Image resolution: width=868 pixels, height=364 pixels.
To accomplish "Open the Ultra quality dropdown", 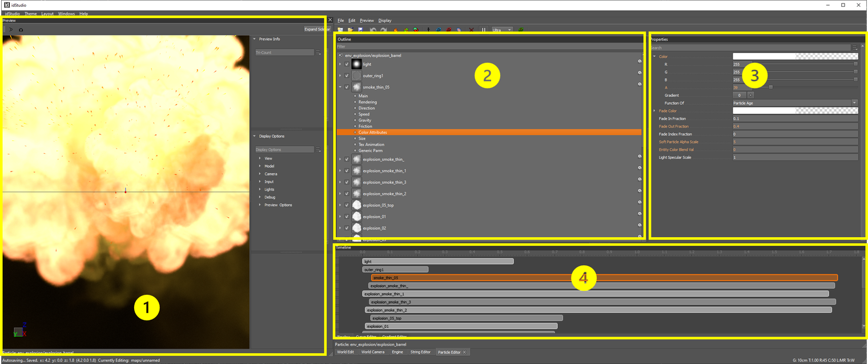I will [502, 30].
